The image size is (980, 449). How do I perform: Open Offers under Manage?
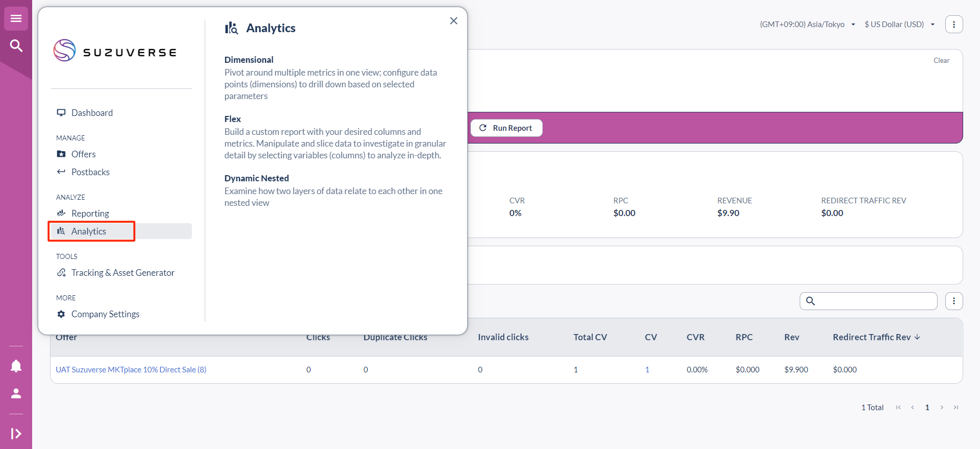[x=83, y=154]
